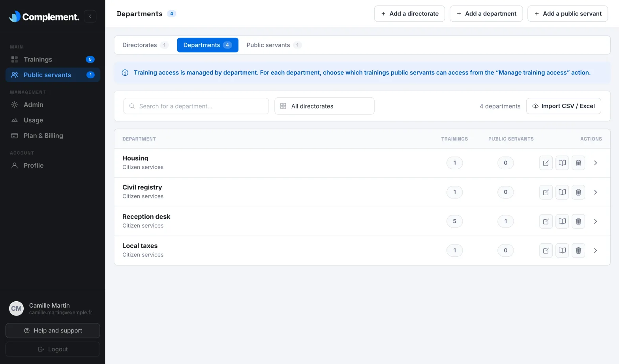Screen dimensions: 619x364
Task: Focus the department search field
Action: (196, 106)
